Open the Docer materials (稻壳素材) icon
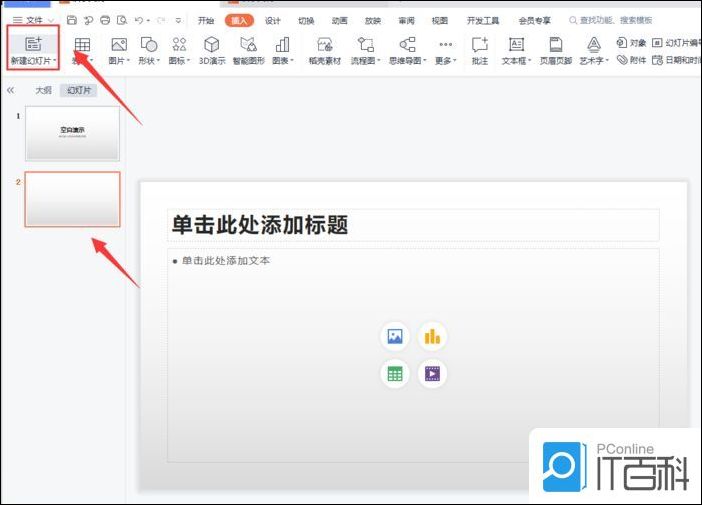The width and height of the screenshot is (702, 505). click(325, 44)
